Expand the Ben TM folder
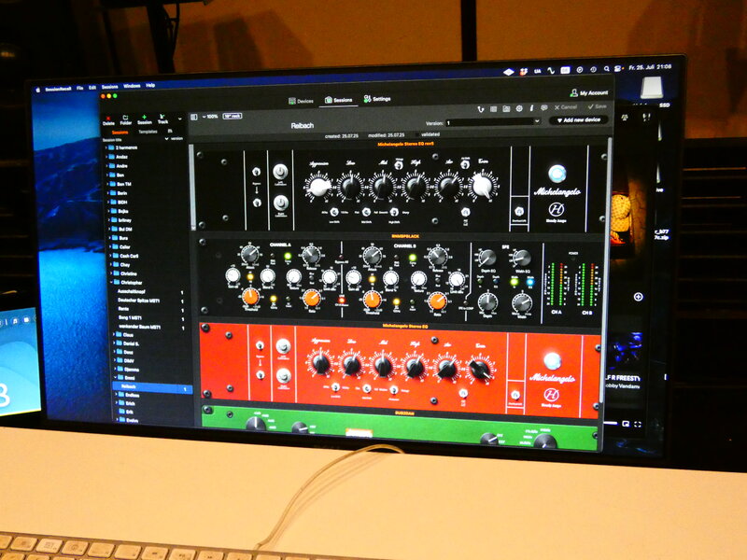The height and width of the screenshot is (560, 747). tap(107, 184)
